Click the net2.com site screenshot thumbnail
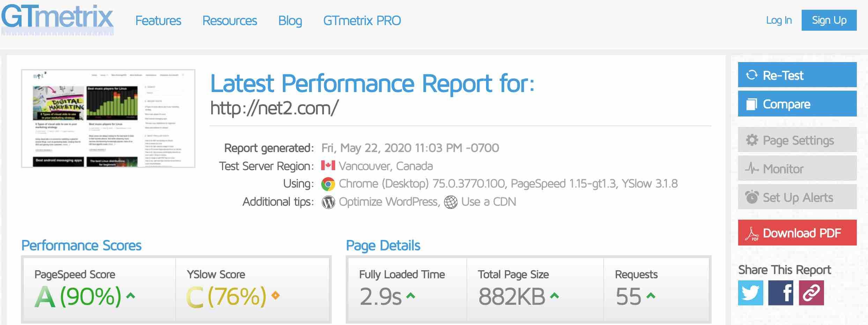Viewport: 868px width, 325px height. (x=108, y=119)
